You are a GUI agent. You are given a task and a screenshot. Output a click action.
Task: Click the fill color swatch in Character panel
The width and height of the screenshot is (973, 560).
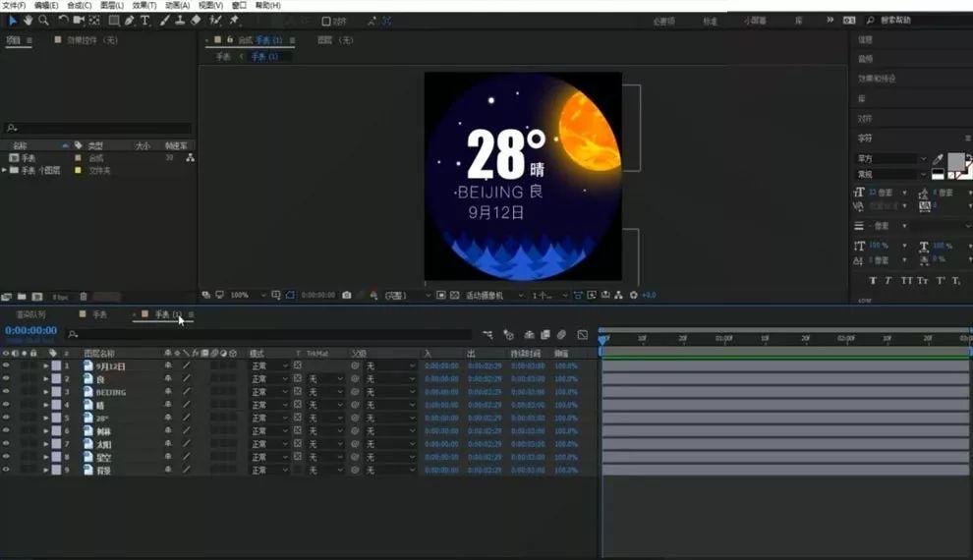pos(956,161)
